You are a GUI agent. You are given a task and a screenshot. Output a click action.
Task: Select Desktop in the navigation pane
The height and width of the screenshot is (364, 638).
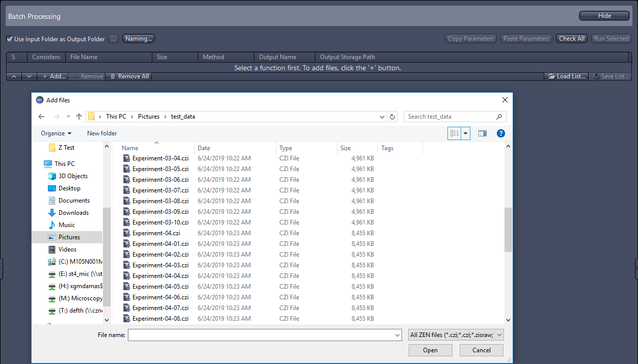(x=69, y=188)
